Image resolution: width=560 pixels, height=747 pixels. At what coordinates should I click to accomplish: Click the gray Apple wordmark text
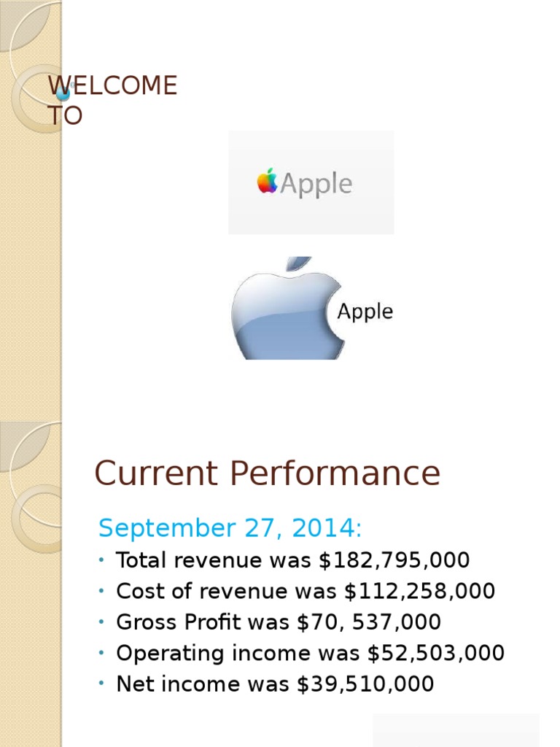point(316,184)
